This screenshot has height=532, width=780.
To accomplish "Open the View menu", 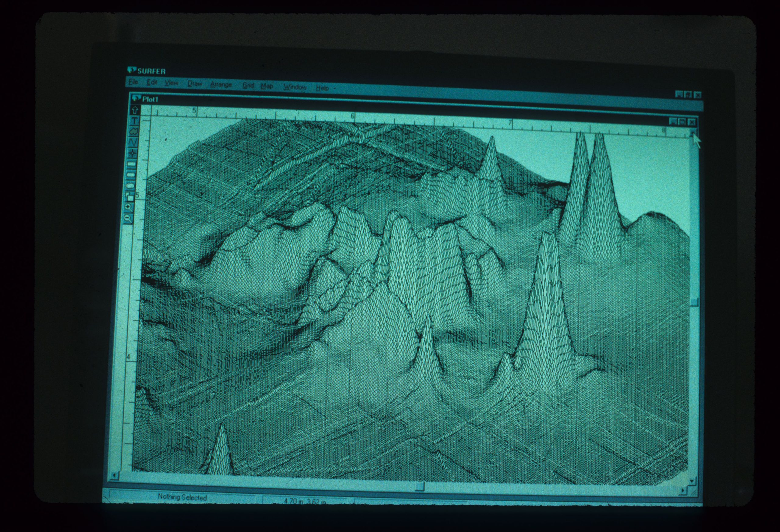I will [x=172, y=83].
